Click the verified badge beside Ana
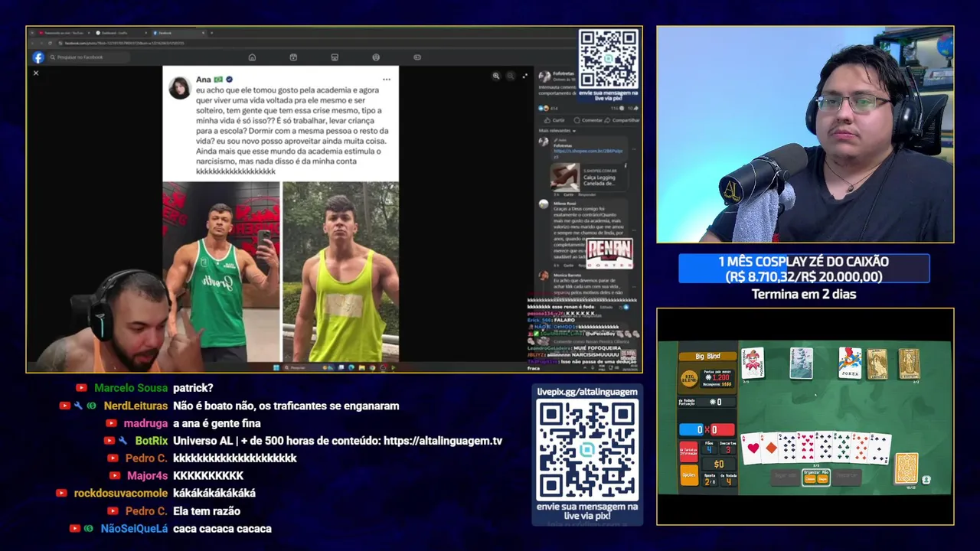Screen dimensions: 980x551 [229, 80]
